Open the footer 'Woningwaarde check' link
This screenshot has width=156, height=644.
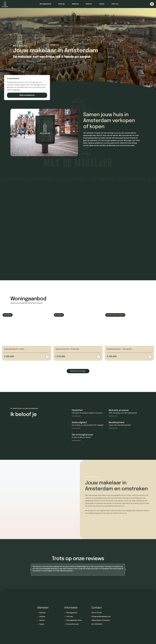[x=74, y=620]
